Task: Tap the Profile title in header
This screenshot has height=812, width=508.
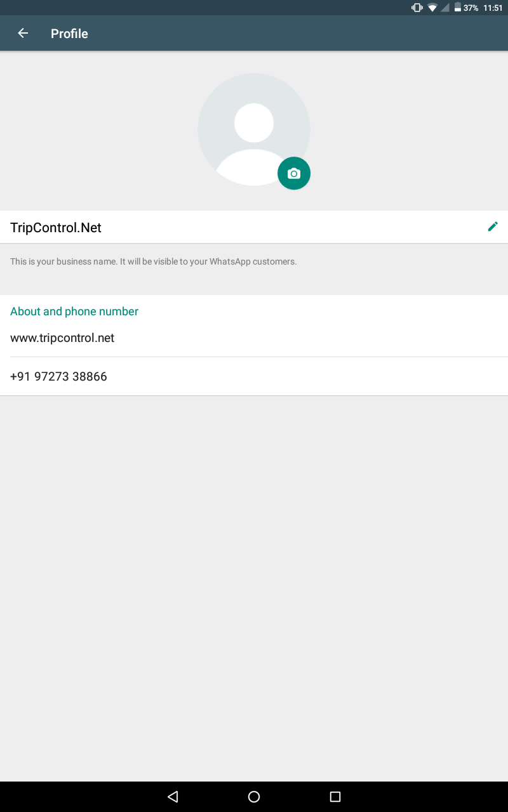Action: pyautogui.click(x=69, y=34)
